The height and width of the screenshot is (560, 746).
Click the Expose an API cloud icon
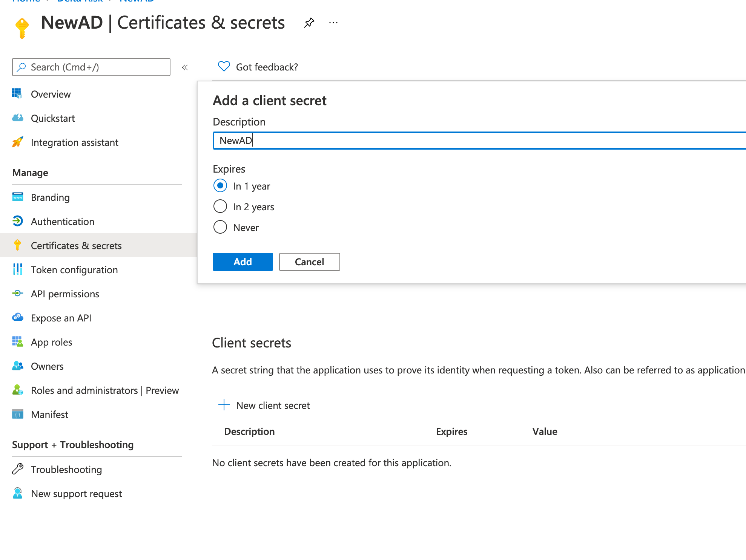[x=17, y=317]
